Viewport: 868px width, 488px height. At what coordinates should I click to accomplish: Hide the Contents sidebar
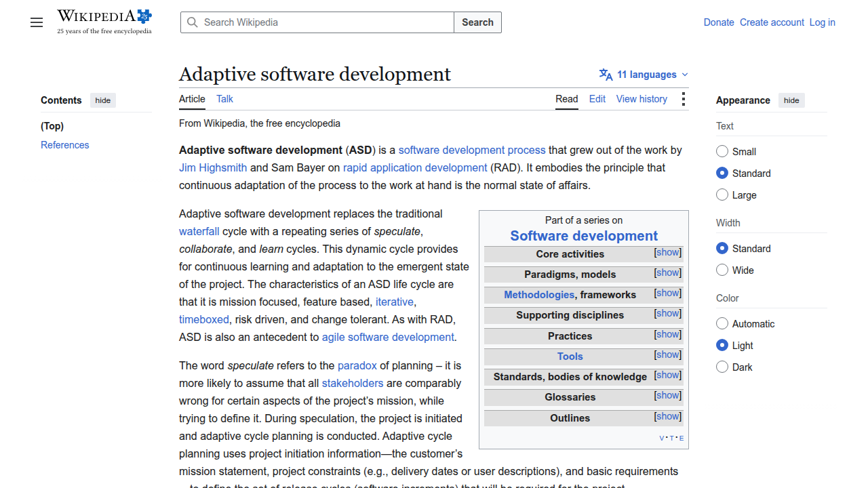pos(103,100)
